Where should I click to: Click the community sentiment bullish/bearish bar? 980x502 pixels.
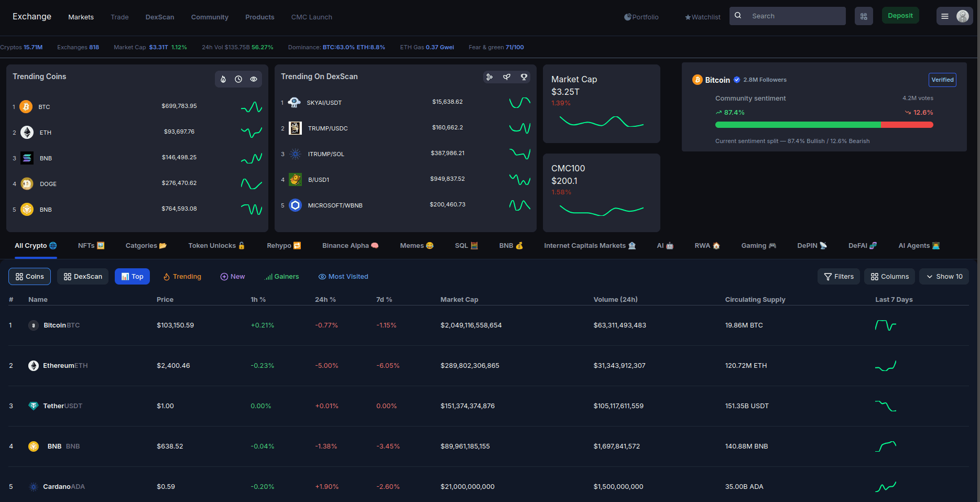click(824, 125)
